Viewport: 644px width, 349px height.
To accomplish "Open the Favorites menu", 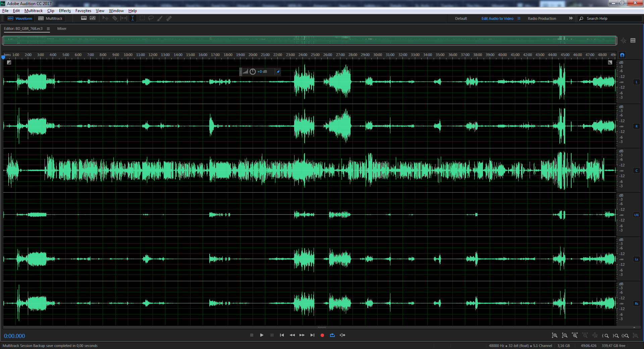I will 83,11.
